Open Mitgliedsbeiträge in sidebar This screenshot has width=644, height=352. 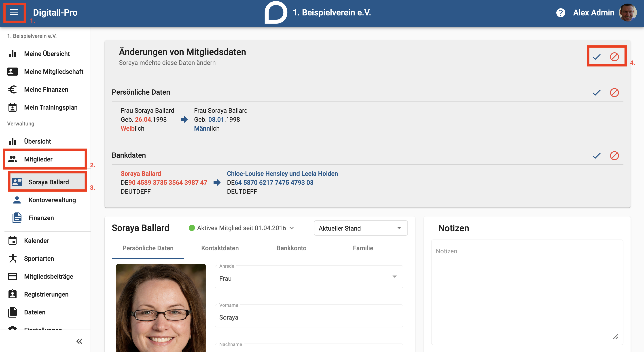click(x=45, y=276)
